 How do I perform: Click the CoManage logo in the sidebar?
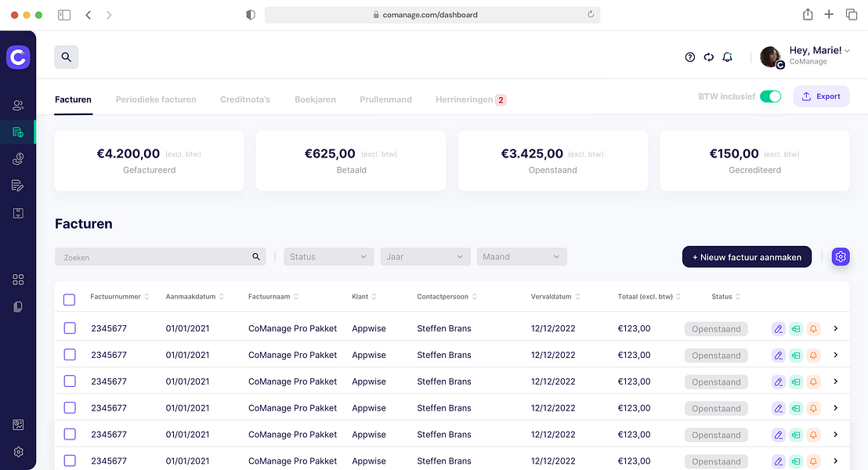click(18, 57)
